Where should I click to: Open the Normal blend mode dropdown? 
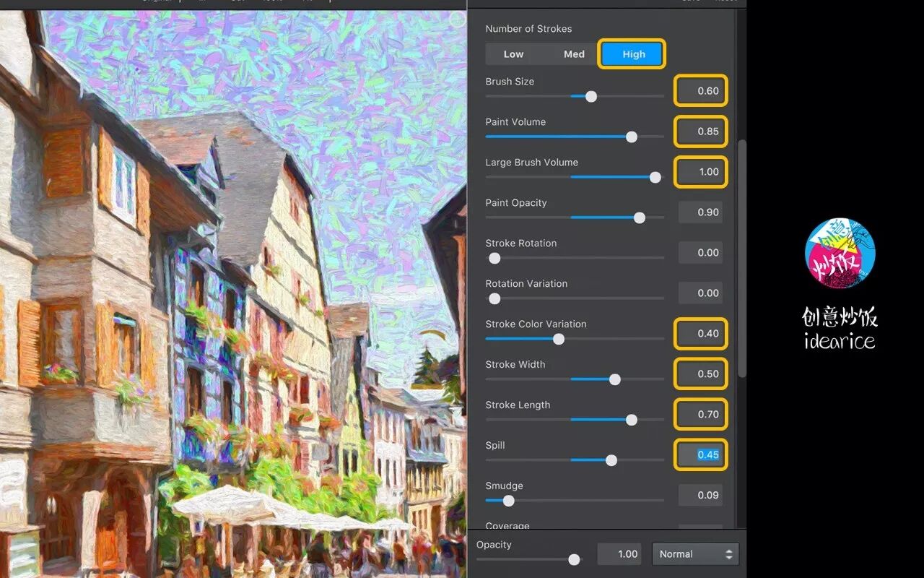[x=695, y=554]
